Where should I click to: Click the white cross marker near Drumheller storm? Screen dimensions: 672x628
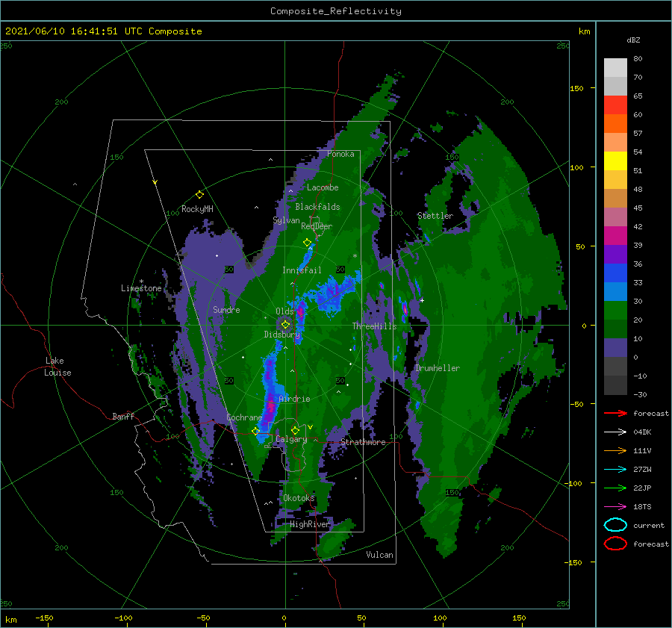pos(422,300)
